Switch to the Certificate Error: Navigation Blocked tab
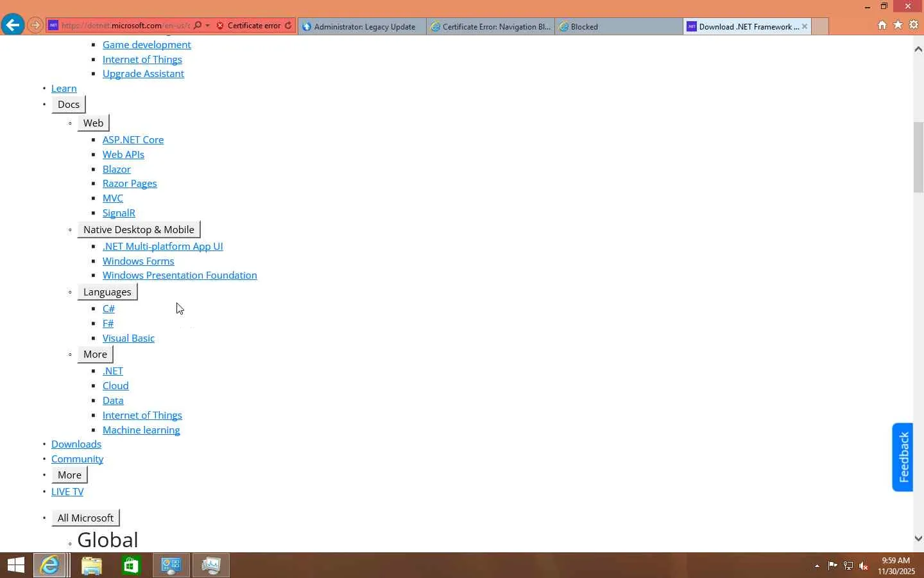This screenshot has height=578, width=924. (x=490, y=26)
